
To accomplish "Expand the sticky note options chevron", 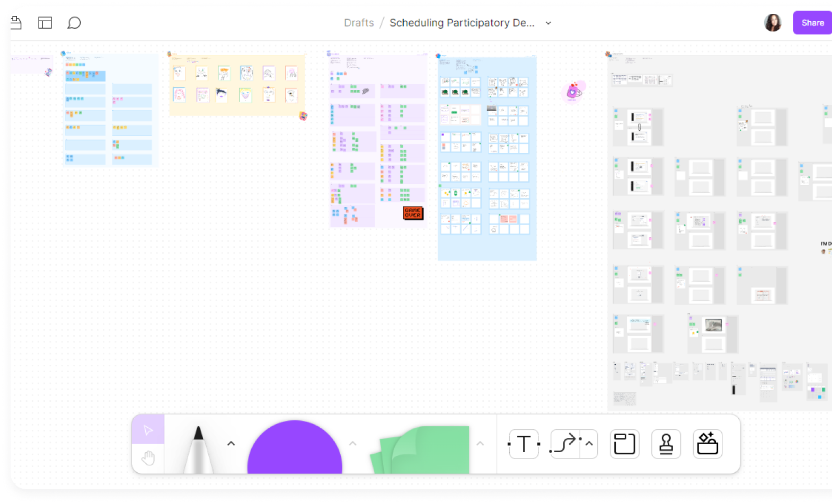I will (x=480, y=444).
